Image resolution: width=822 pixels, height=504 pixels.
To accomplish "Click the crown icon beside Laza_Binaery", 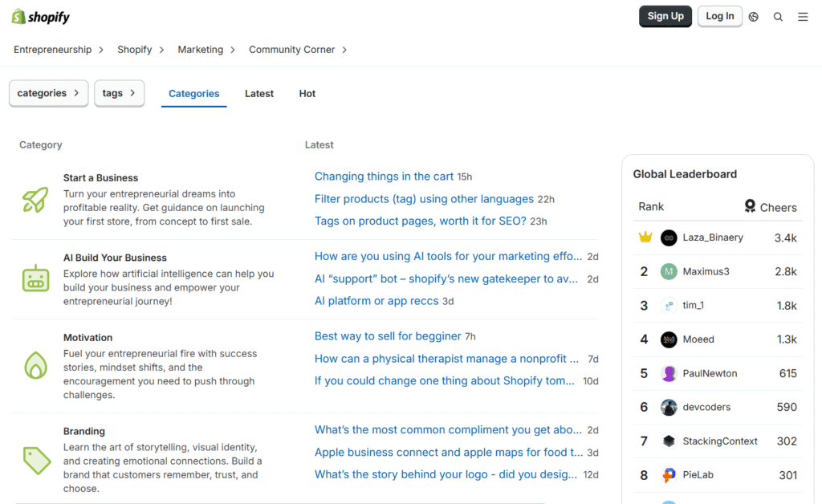I will click(x=646, y=237).
